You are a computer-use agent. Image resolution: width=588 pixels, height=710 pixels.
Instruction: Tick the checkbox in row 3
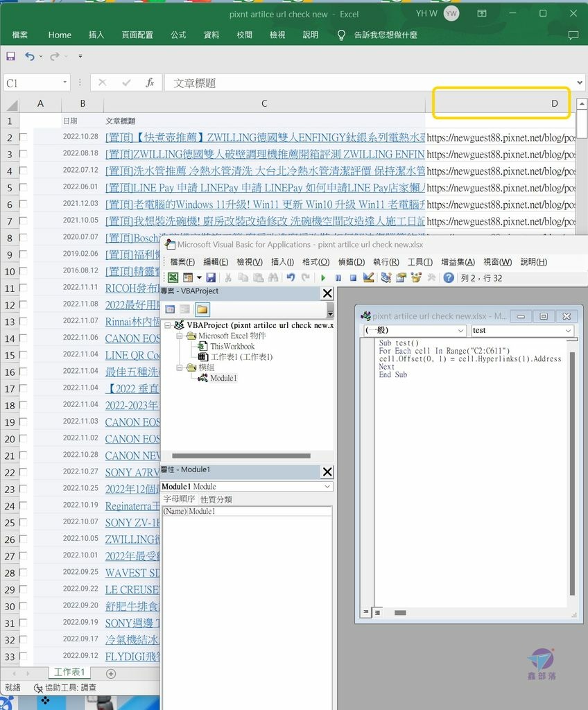coord(23,153)
